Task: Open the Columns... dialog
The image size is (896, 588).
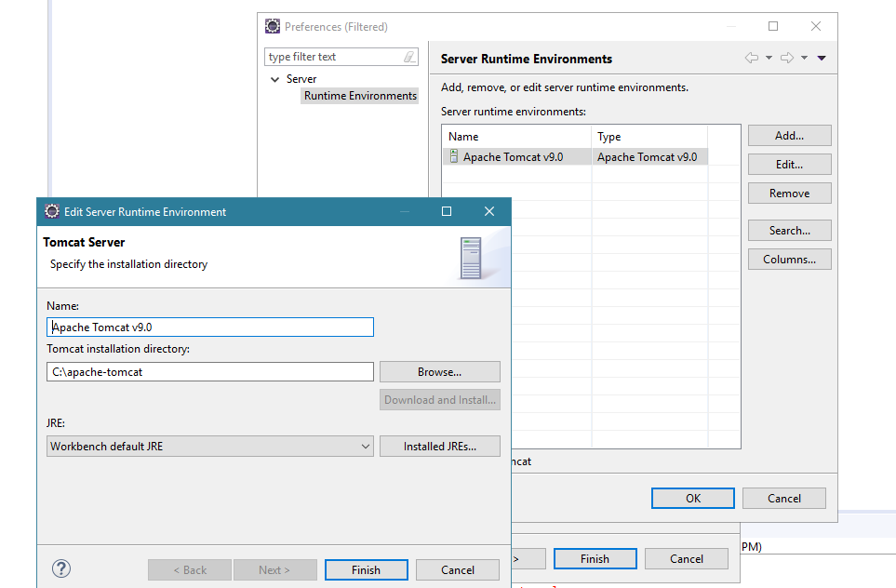Action: point(789,260)
